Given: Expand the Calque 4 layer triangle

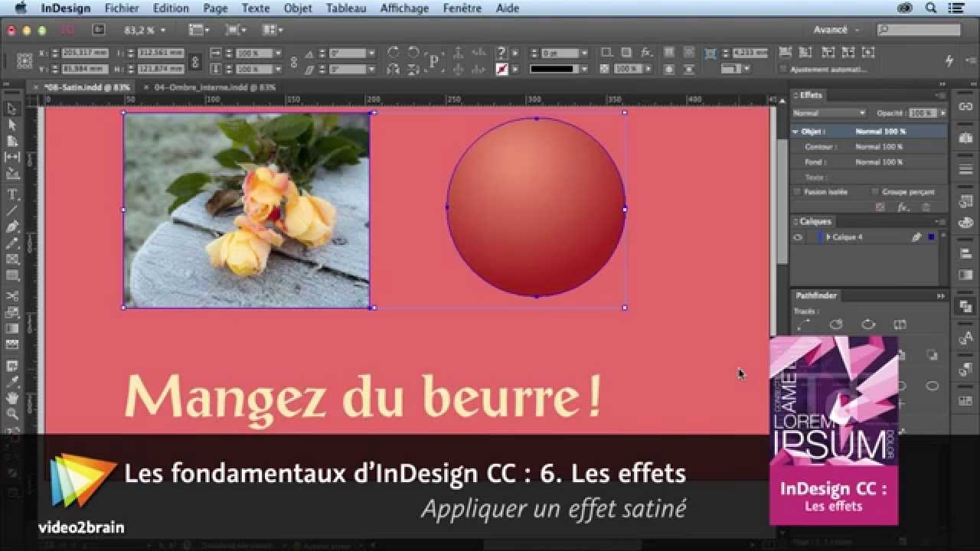Looking at the screenshot, I should pyautogui.click(x=828, y=237).
